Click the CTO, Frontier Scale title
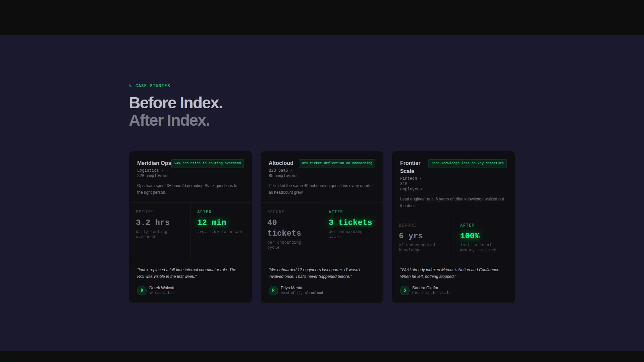Screen dimensions: 644x362 point(431,293)
